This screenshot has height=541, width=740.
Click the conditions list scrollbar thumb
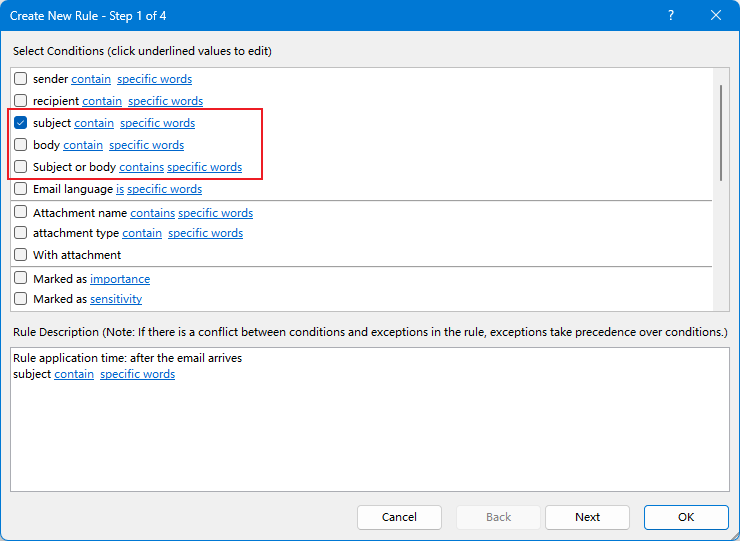pos(721,133)
